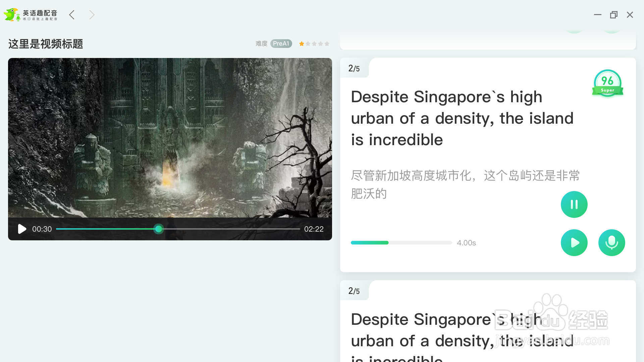Image resolution: width=644 pixels, height=362 pixels.
Task: Click the video title 这里是视频标题
Action: pyautogui.click(x=46, y=44)
